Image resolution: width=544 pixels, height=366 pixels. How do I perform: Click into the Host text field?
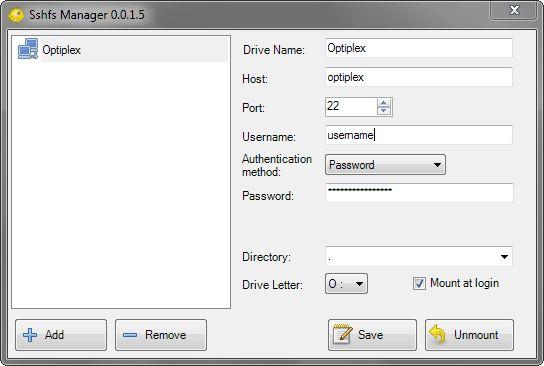419,77
